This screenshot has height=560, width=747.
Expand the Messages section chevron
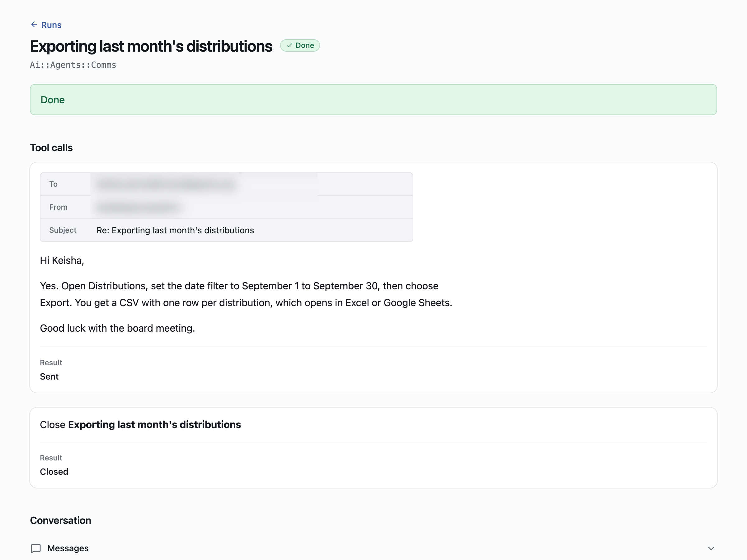[x=711, y=548]
